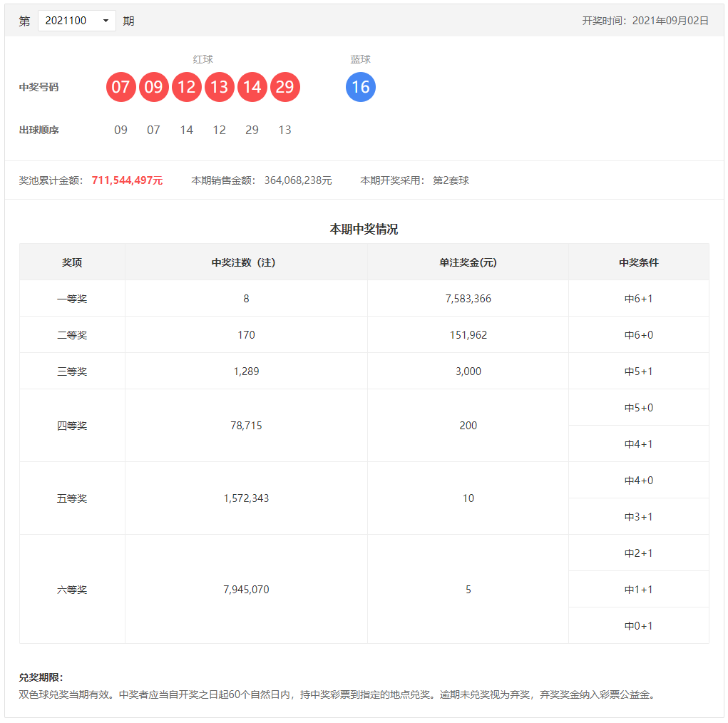Click the red ball numbered 12
This screenshot has height=723, width=728.
[187, 87]
